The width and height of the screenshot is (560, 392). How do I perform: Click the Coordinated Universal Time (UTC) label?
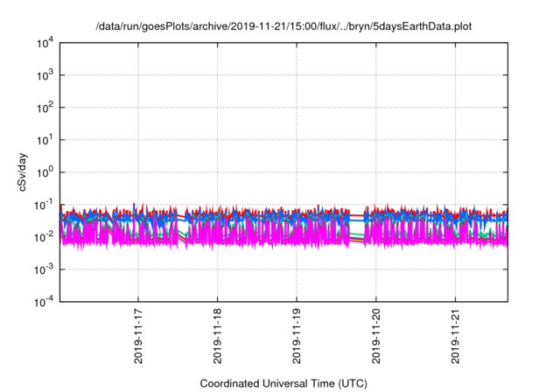283,383
